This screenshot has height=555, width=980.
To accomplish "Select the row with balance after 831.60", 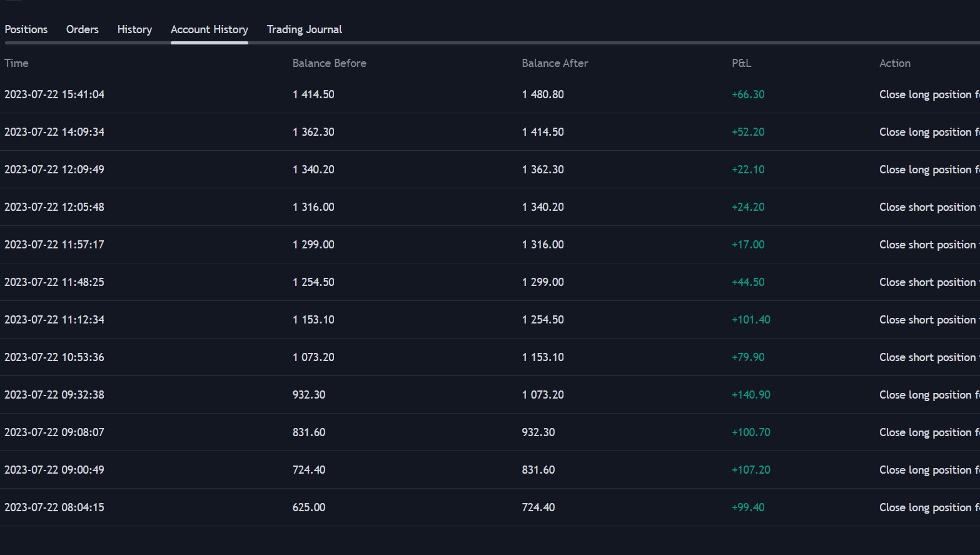I will [538, 470].
